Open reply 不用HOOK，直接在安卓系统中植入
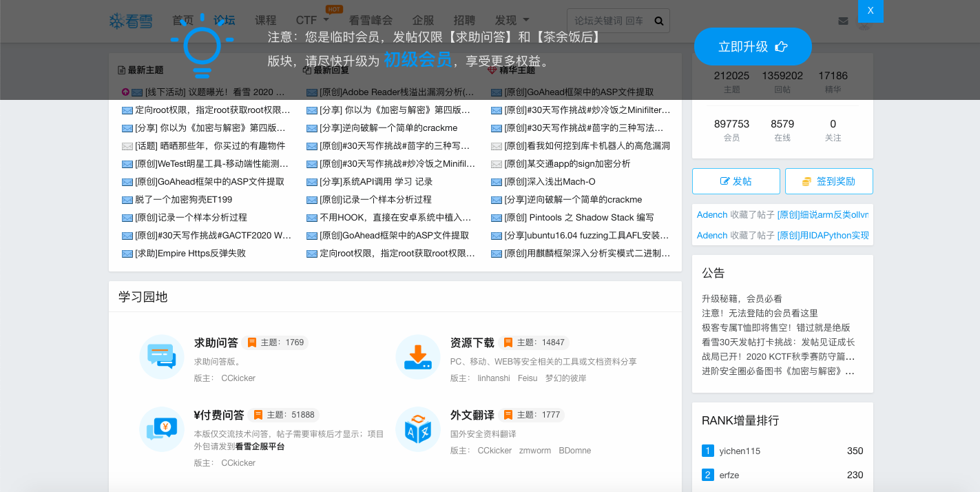The width and height of the screenshot is (980, 492). [395, 218]
